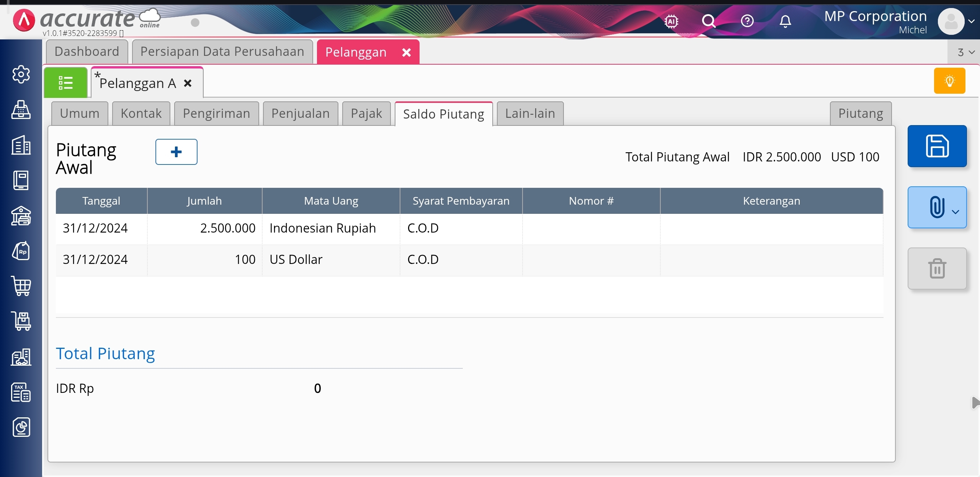Click the help question mark icon

(747, 21)
